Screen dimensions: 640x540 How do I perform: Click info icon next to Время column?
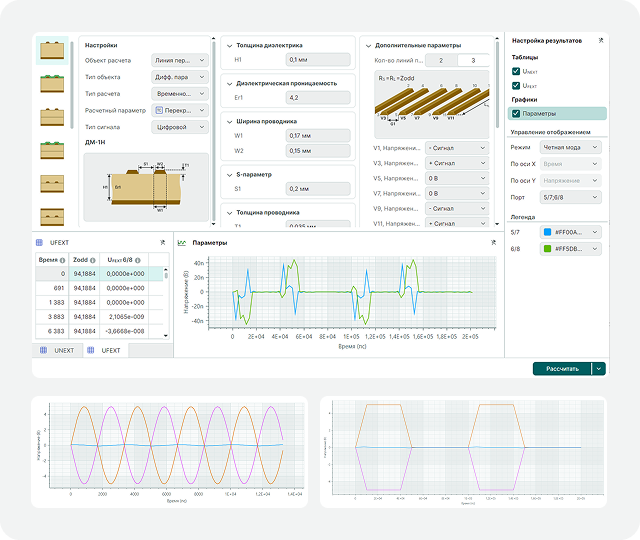62,260
